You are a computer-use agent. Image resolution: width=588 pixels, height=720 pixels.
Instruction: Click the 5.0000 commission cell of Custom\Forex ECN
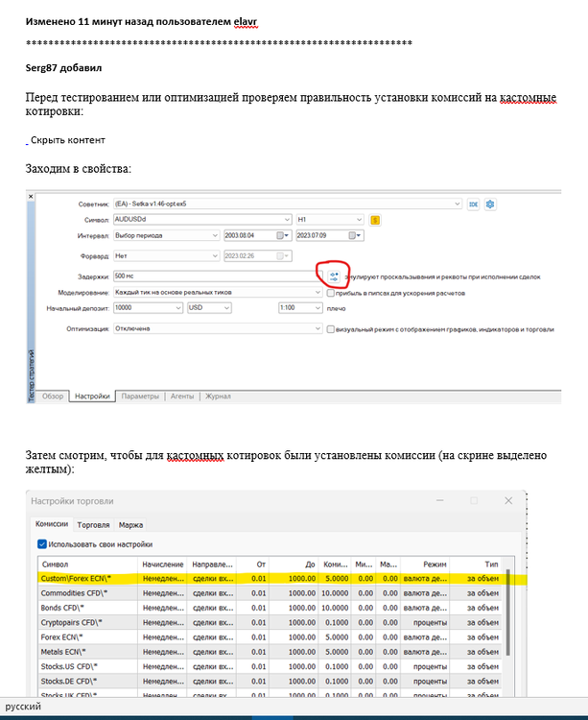coord(336,579)
